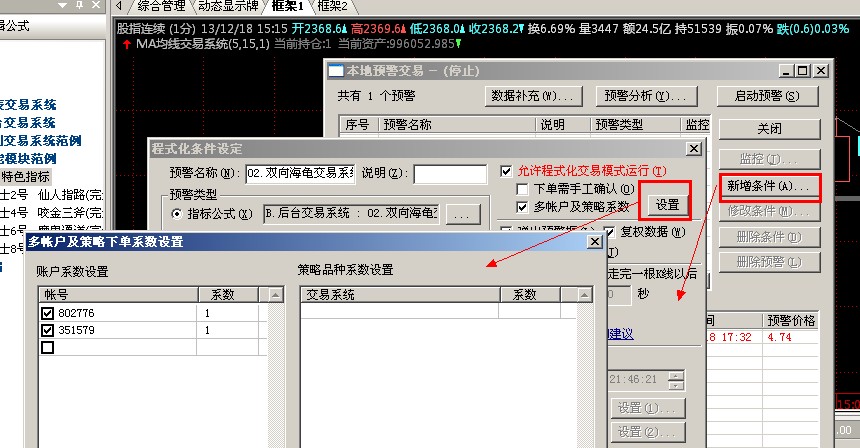Select 特色指标 in the left tree
The height and width of the screenshot is (448, 860).
tap(26, 177)
